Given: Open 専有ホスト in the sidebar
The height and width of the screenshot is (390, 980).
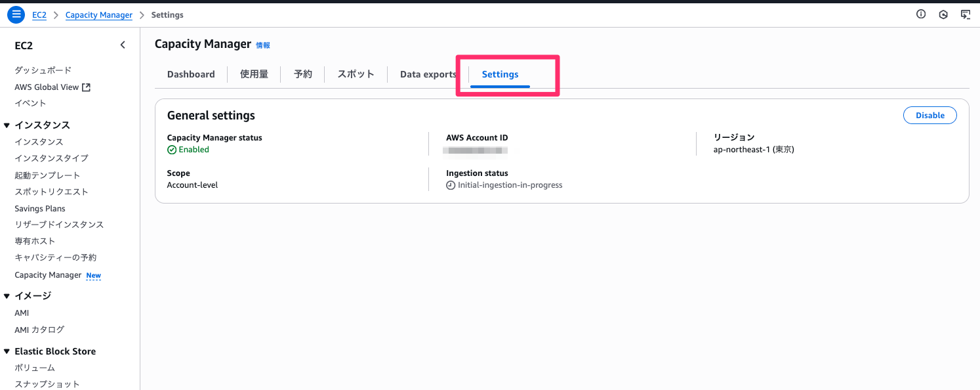Looking at the screenshot, I should click(35, 241).
